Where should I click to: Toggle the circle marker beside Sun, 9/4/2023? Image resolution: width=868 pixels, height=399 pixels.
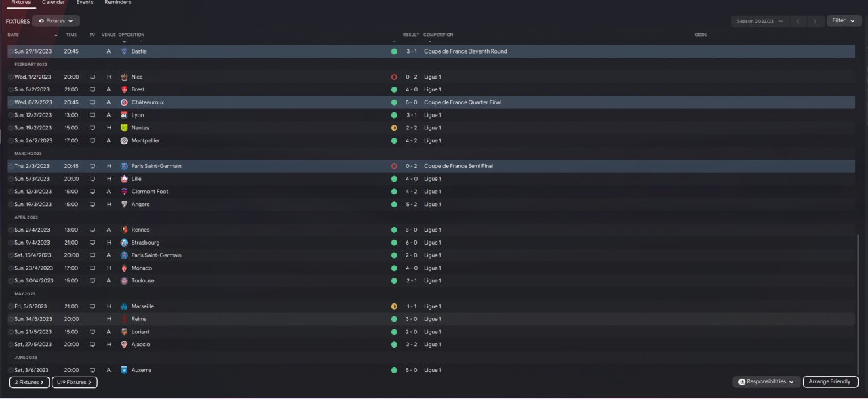(11, 243)
